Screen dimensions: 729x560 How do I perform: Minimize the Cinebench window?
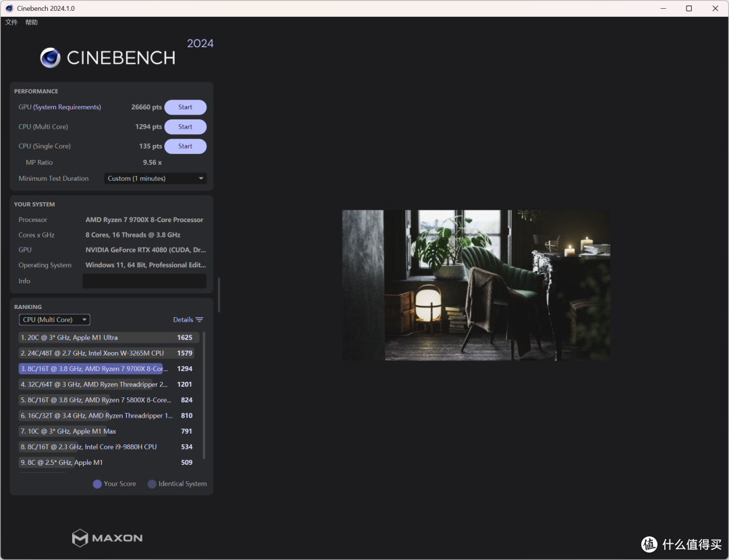point(663,8)
